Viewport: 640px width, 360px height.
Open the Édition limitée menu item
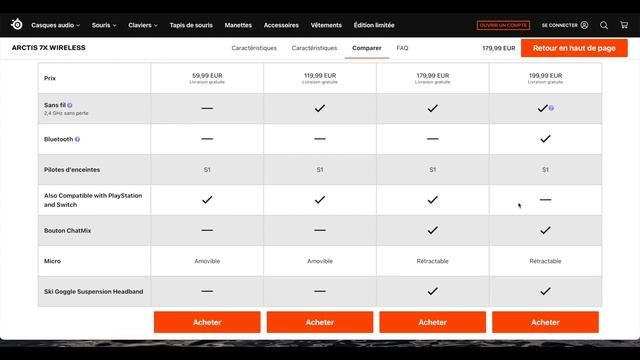pos(374,25)
